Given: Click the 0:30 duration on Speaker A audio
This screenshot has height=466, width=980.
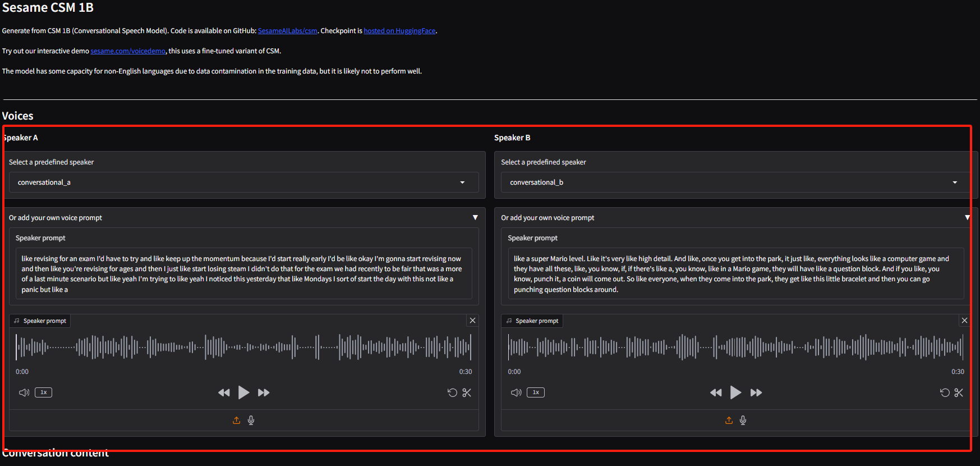Looking at the screenshot, I should tap(466, 372).
